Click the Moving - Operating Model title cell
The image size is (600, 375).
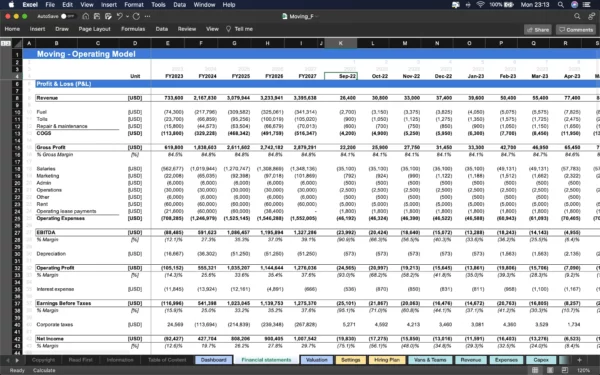click(x=86, y=54)
